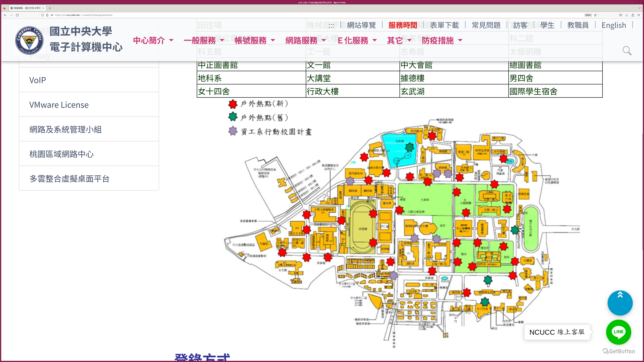Viewport: 644px width, 362px height.
Task: Click the blue scroll-to-top button
Action: coord(620,303)
